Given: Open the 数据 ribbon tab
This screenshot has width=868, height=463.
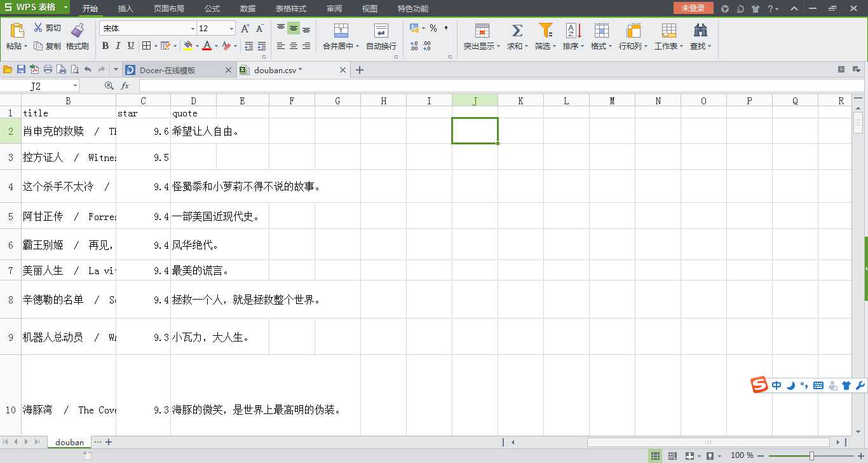Looking at the screenshot, I should 248,8.
